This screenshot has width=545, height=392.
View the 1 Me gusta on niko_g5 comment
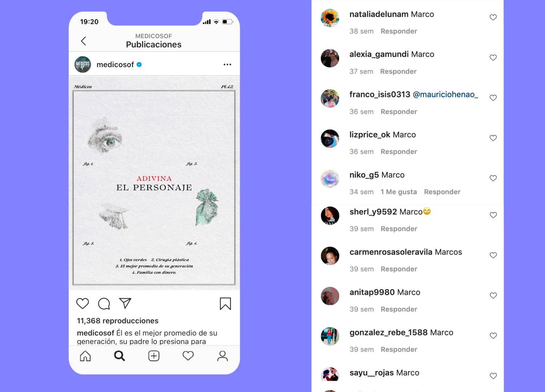click(x=399, y=192)
